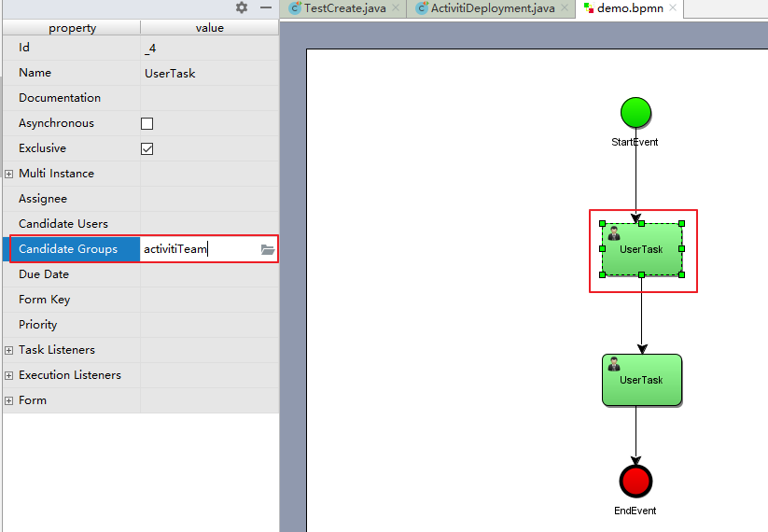Click the person icon on the lower UserTask
Screen dimensions: 768x532
click(x=614, y=364)
